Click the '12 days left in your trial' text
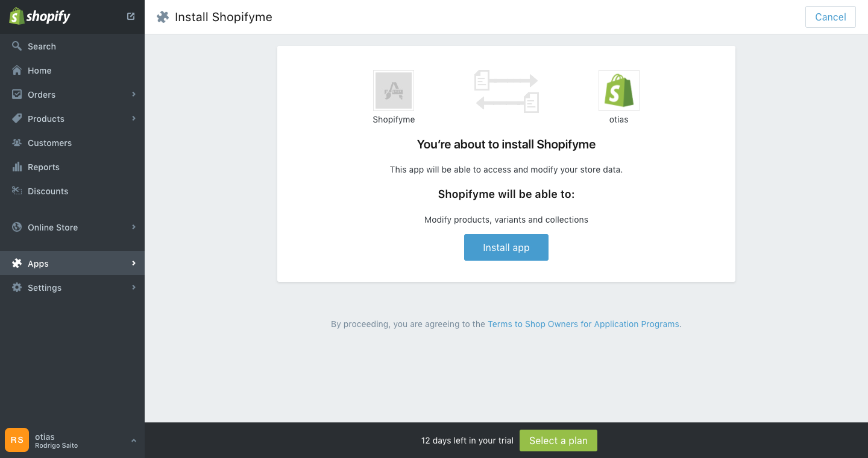 point(467,441)
